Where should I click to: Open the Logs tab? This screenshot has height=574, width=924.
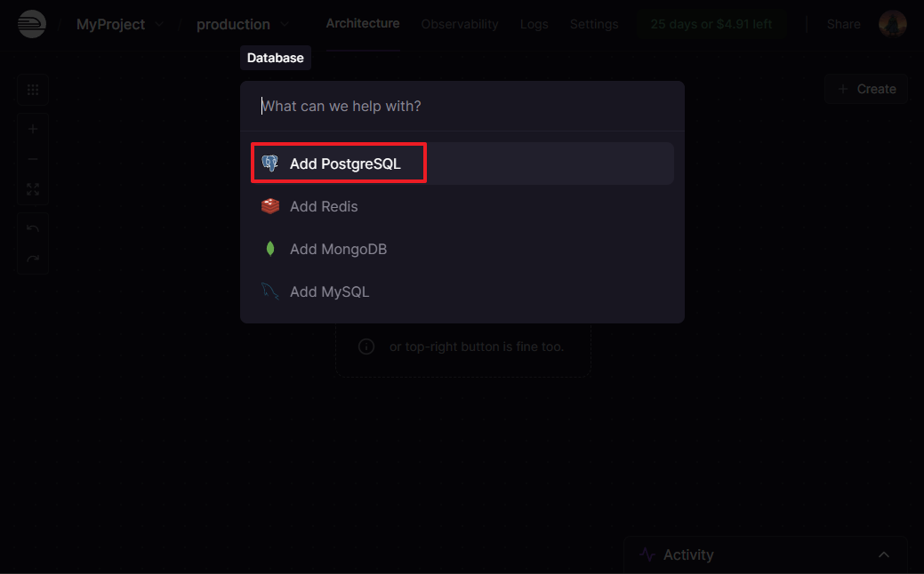click(534, 24)
